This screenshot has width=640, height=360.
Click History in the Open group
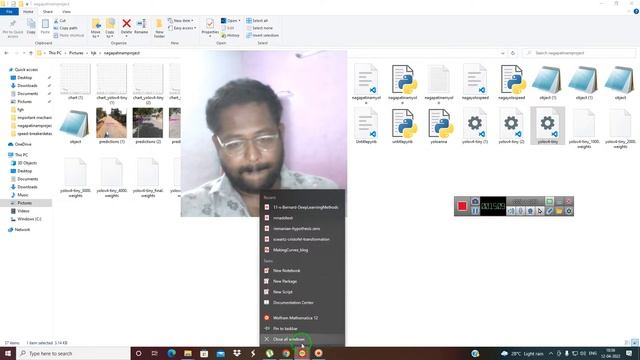(231, 36)
